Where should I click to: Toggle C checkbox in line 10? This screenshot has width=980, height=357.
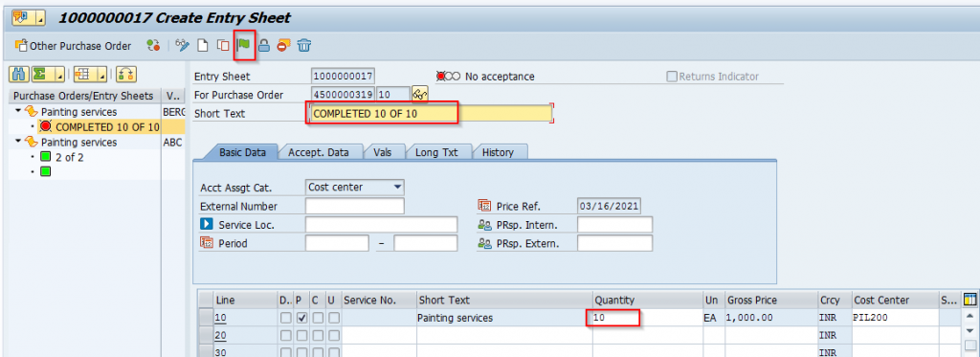(x=318, y=318)
